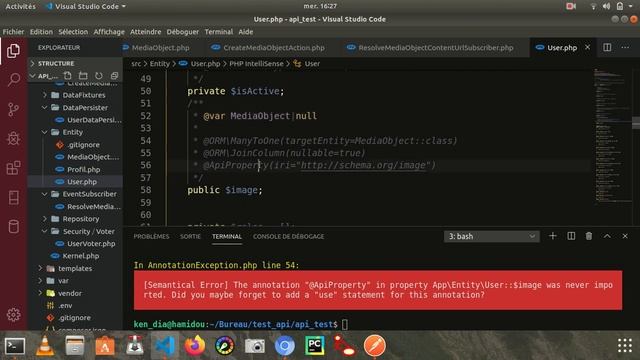Screen dimensions: 640x360
Task: Maximize the panel with up chevron
Action: tap(607, 236)
